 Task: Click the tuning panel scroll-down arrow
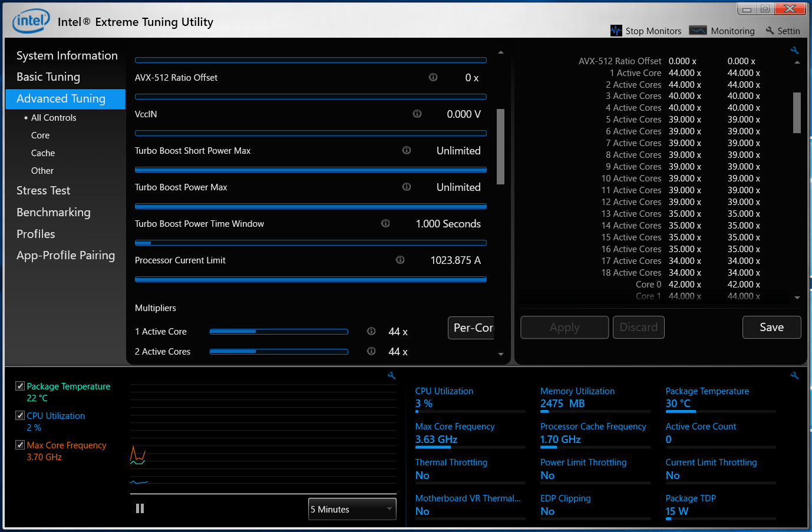point(501,354)
